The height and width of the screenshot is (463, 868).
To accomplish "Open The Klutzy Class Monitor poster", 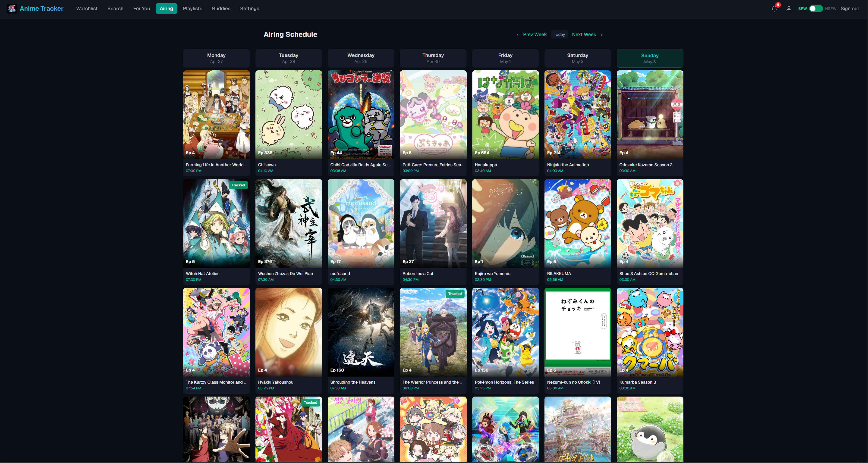I will tap(216, 332).
